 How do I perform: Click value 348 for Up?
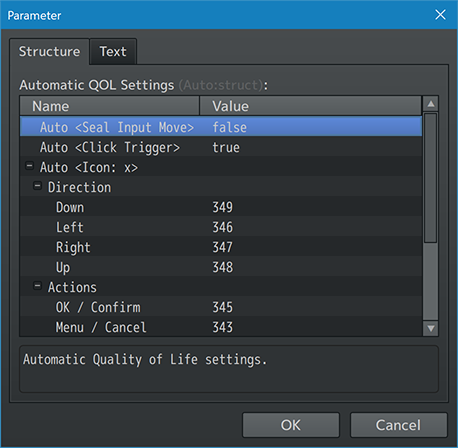223,267
